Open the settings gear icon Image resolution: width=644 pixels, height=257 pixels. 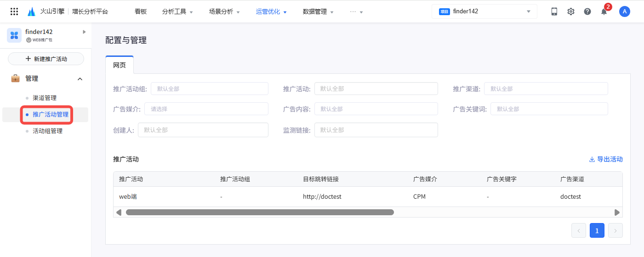pyautogui.click(x=571, y=11)
